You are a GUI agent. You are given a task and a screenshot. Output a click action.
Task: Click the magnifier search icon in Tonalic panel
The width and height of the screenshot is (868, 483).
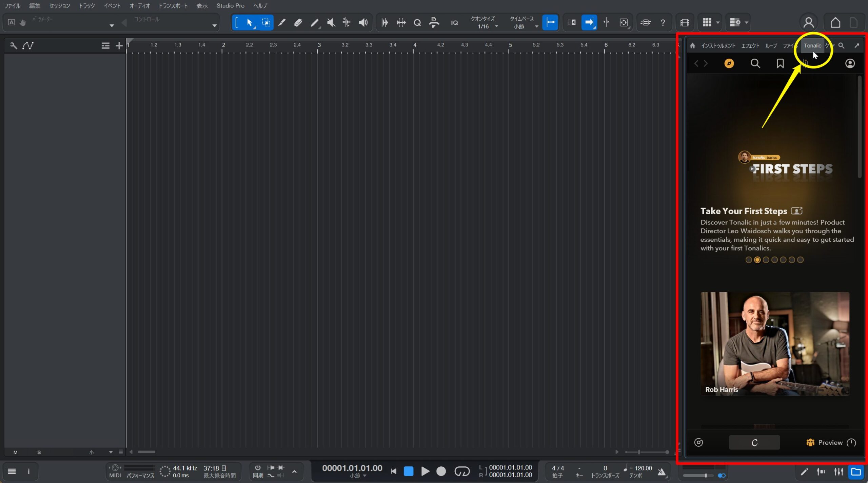(755, 63)
